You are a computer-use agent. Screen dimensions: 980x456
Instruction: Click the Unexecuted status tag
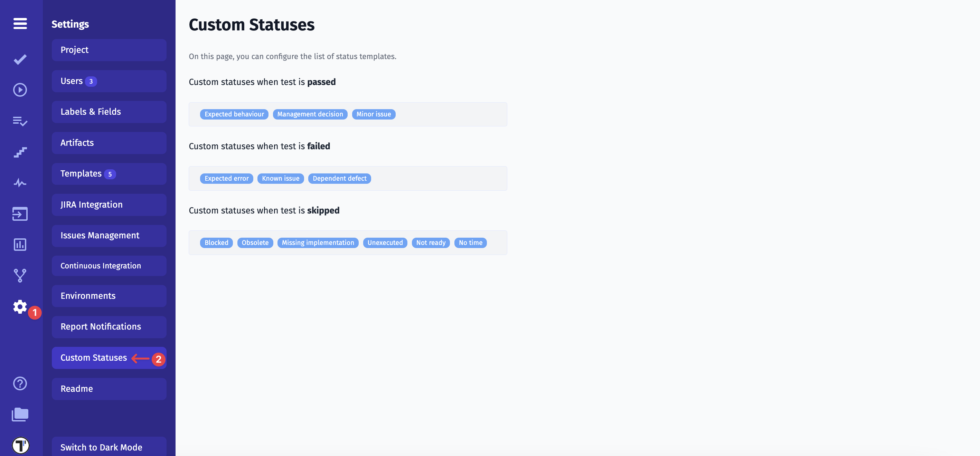385,243
